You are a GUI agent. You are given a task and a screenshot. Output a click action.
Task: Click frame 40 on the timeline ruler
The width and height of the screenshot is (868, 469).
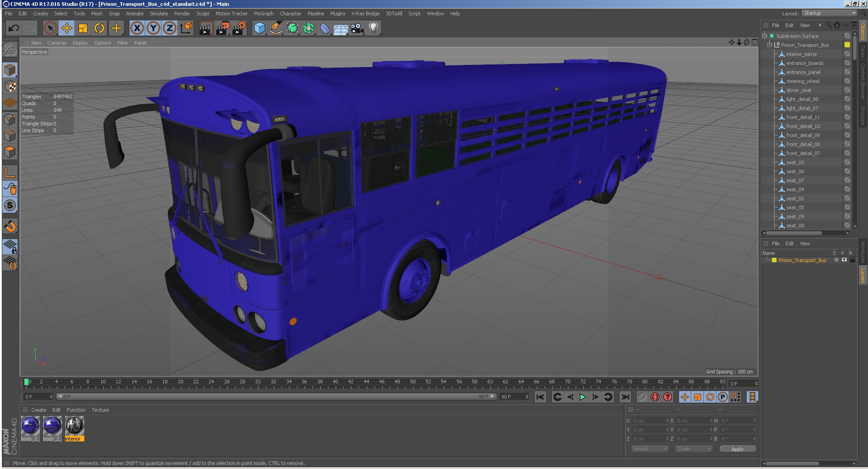(x=335, y=382)
